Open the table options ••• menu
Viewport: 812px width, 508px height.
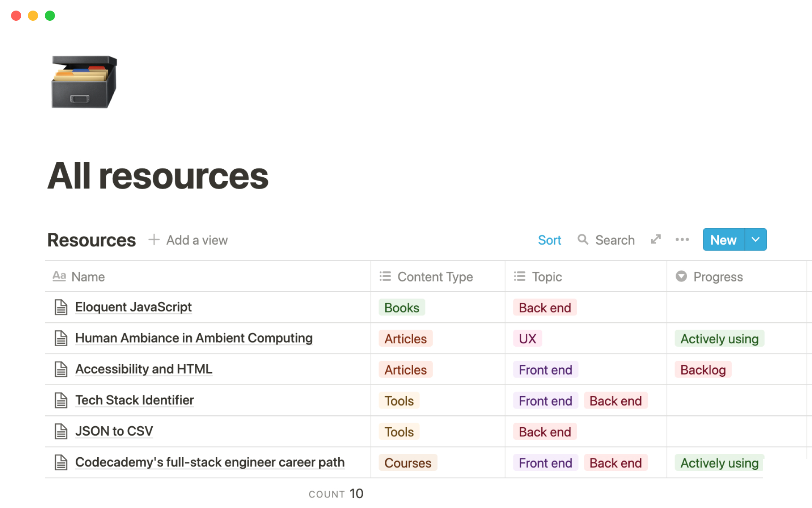pyautogui.click(x=682, y=240)
